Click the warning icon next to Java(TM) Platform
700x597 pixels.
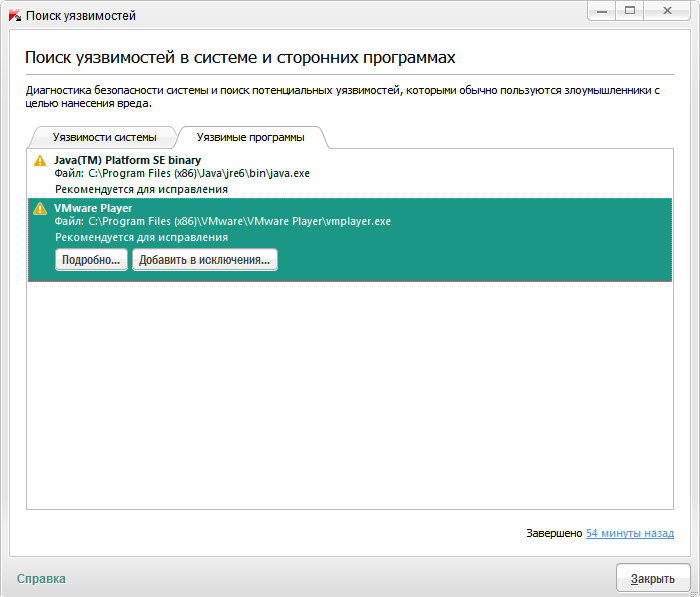coord(40,161)
